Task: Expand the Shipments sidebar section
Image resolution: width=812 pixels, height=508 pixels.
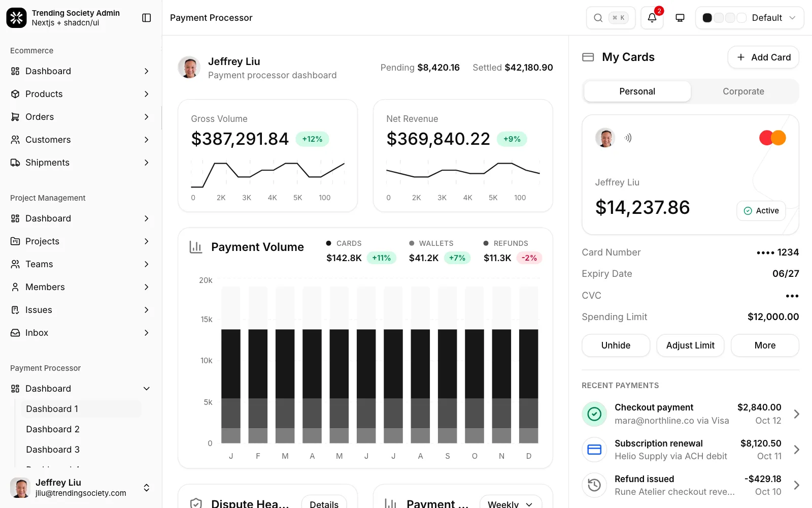Action: (146, 163)
